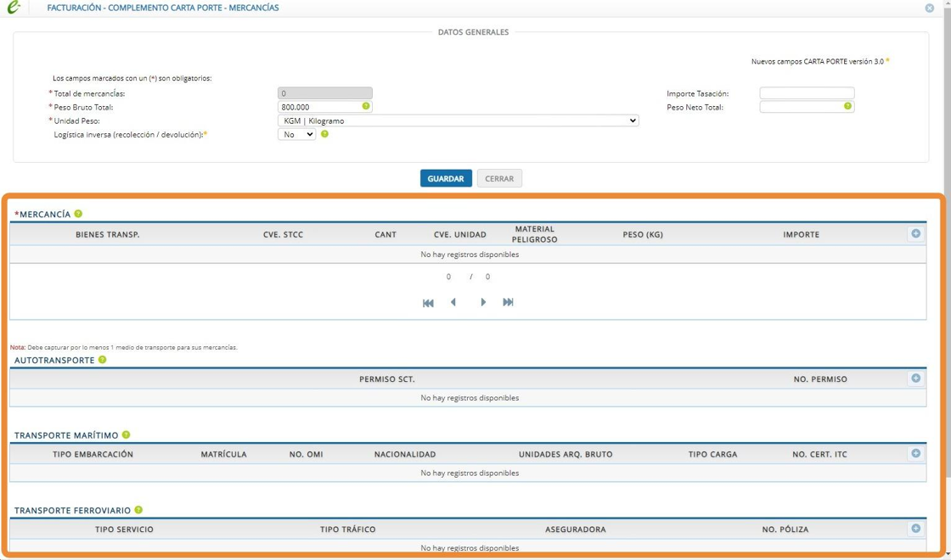
Task: Click the Nacionalidad column header
Action: pos(405,455)
